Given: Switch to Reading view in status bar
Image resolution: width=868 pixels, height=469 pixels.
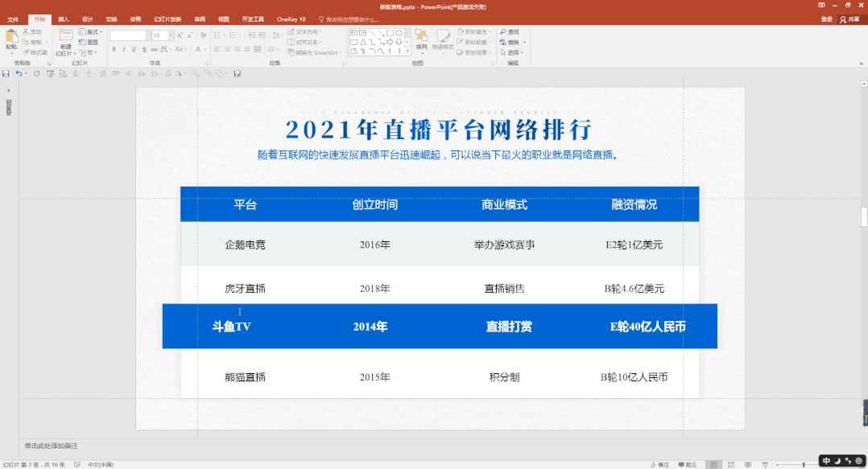Looking at the screenshot, I should click(748, 465).
